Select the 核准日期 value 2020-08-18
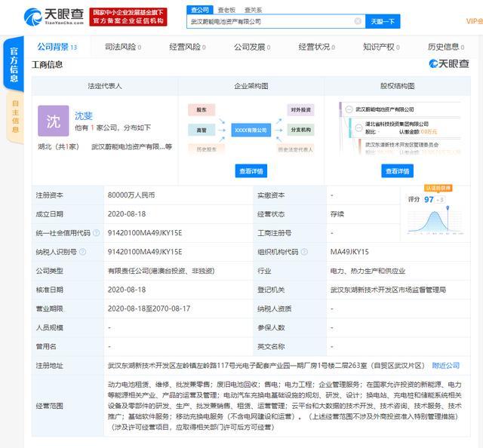This screenshot has height=448, width=483. pos(127,290)
